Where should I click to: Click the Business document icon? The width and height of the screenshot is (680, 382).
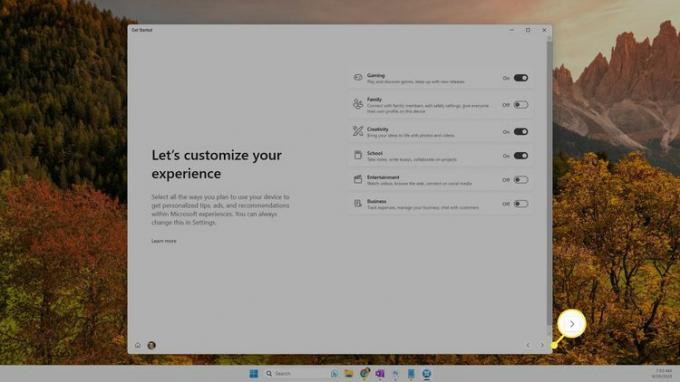(x=358, y=203)
